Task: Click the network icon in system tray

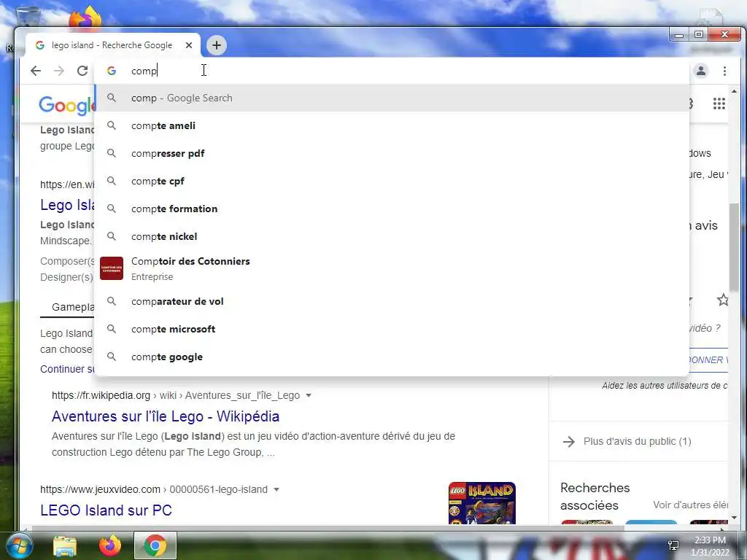Action: click(673, 545)
